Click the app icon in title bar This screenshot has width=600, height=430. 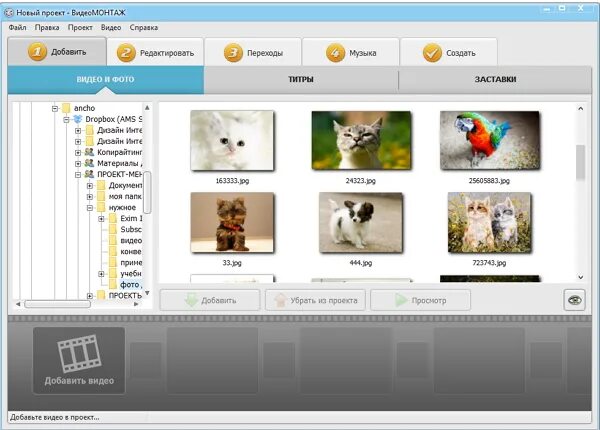point(9,13)
